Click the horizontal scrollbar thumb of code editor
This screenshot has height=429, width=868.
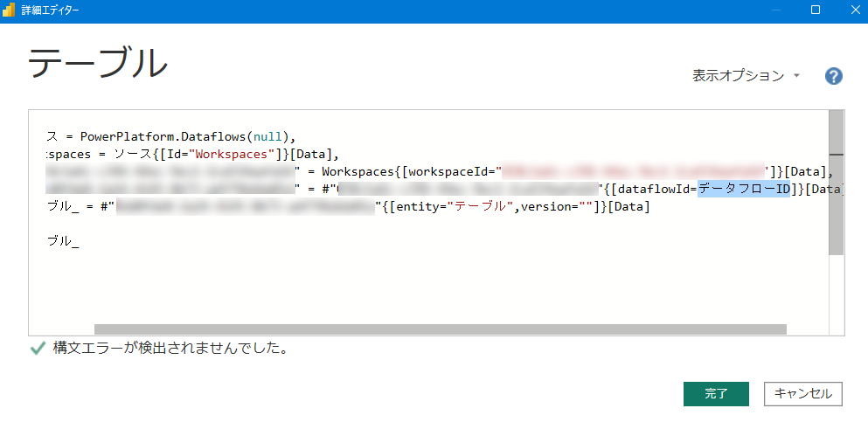440,329
